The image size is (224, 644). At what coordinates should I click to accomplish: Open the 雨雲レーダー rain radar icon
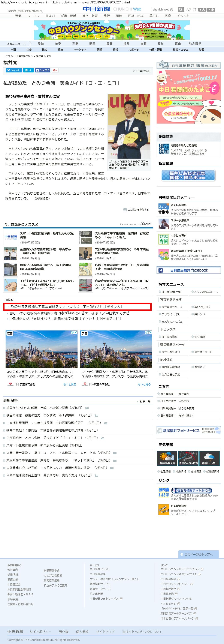coord(209,458)
